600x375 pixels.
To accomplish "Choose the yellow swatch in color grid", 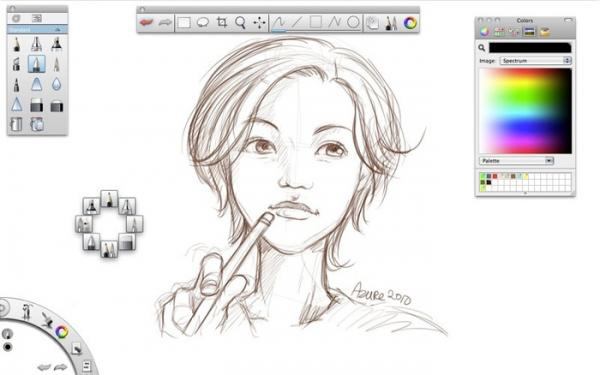I will [x=526, y=176].
